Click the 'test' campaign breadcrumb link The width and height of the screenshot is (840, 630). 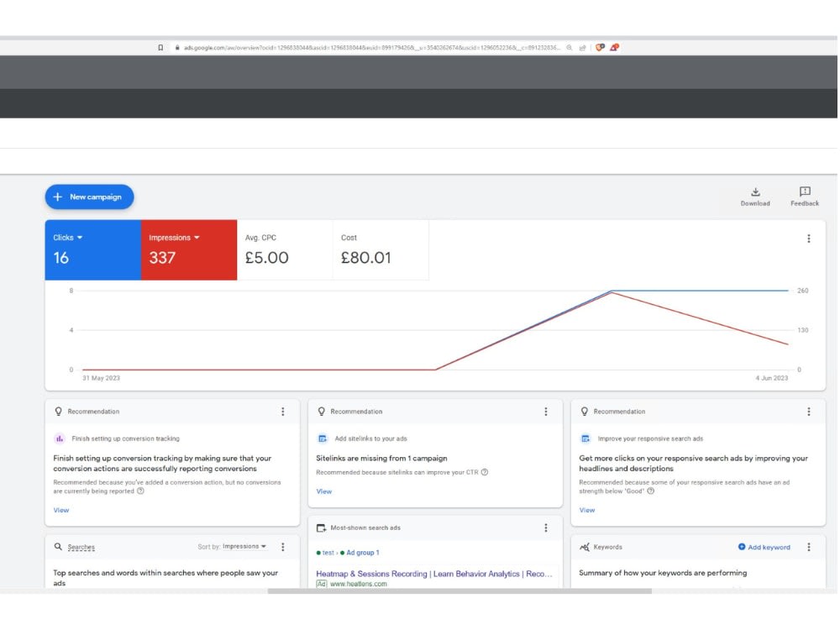point(328,553)
